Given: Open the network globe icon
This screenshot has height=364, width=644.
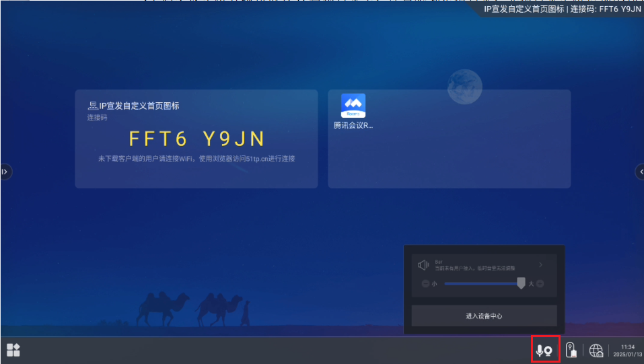Looking at the screenshot, I should [596, 351].
